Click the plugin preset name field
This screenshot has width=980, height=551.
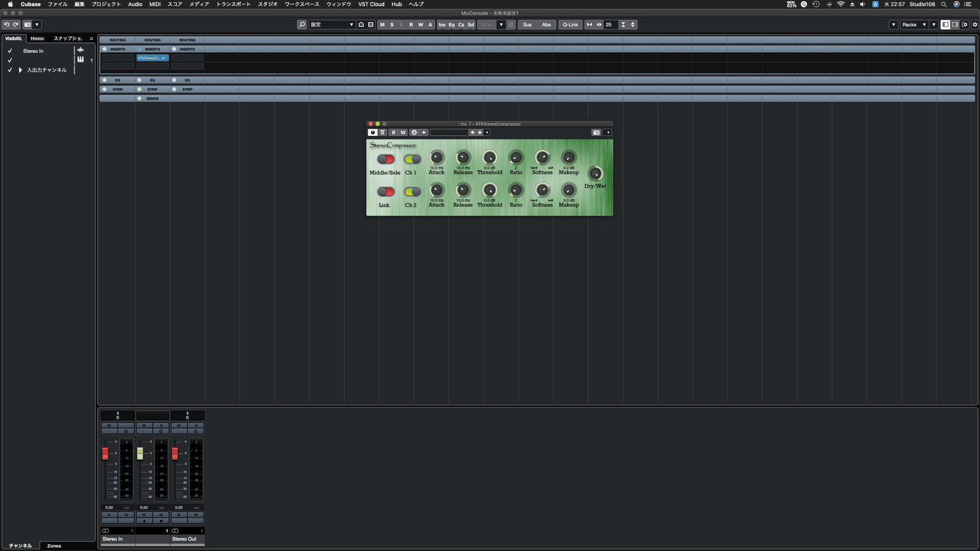(449, 132)
